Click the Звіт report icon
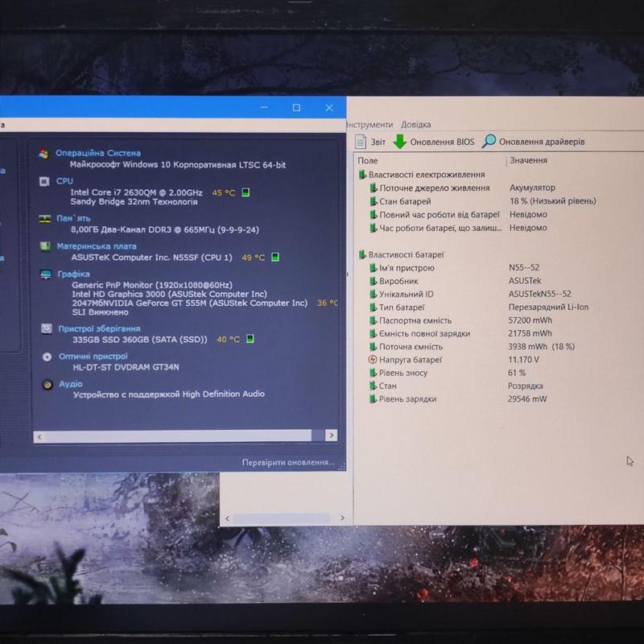This screenshot has height=644, width=644. 361,142
